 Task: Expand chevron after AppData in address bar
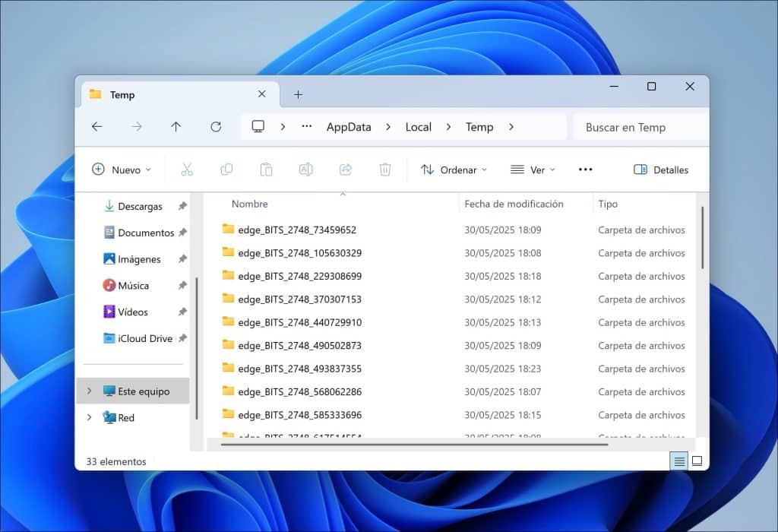(388, 127)
